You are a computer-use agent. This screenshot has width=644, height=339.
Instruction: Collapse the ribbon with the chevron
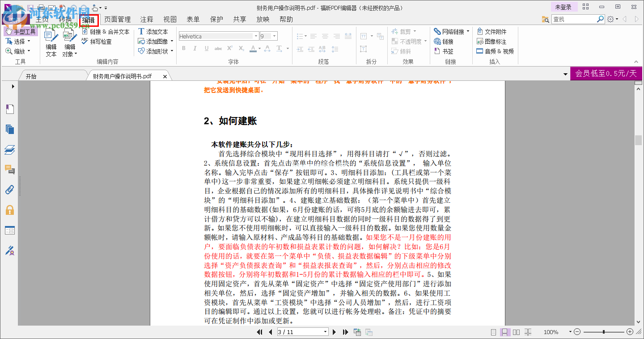(x=636, y=62)
